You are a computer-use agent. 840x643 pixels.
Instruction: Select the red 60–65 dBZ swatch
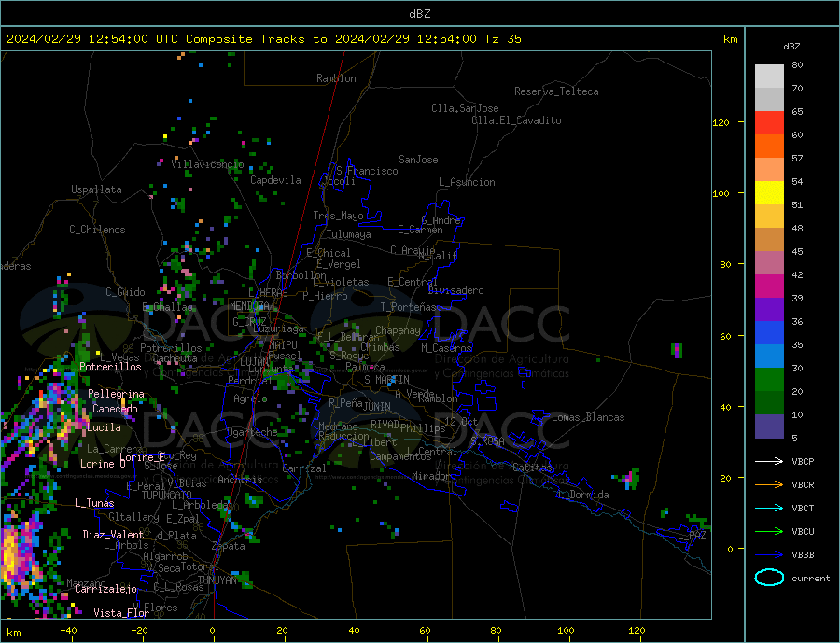[x=769, y=122]
